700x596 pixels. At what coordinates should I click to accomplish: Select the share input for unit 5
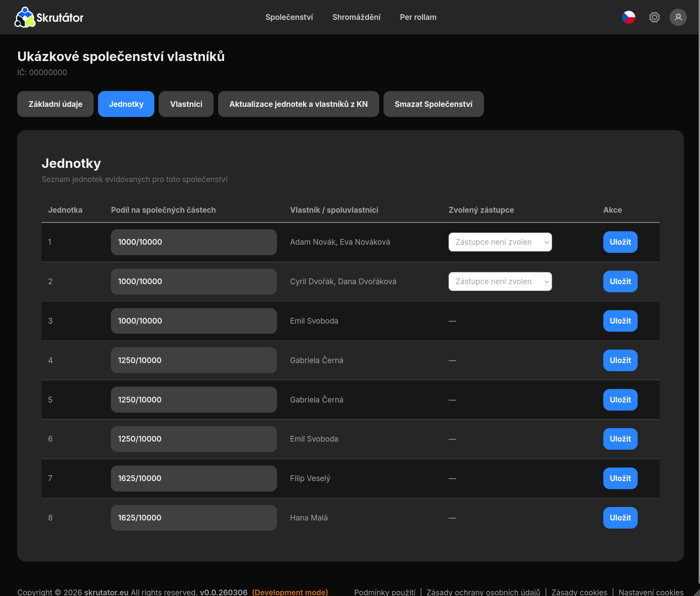193,400
